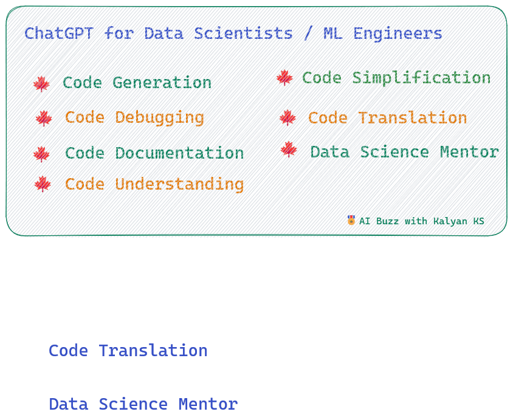Select the leaf icon beside orange Code Translation
The height and width of the screenshot is (420, 513).
click(x=287, y=117)
